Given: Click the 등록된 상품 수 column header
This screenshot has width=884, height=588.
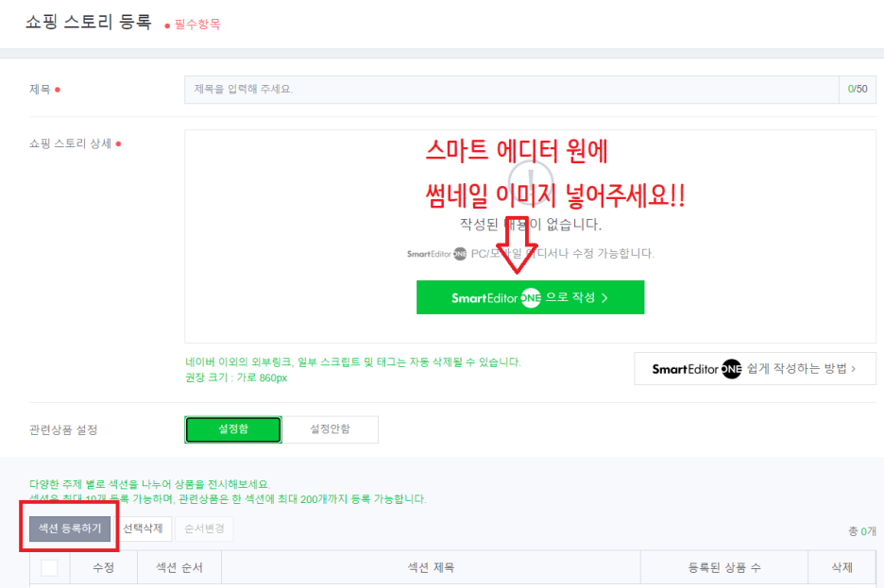Looking at the screenshot, I should point(724,568).
